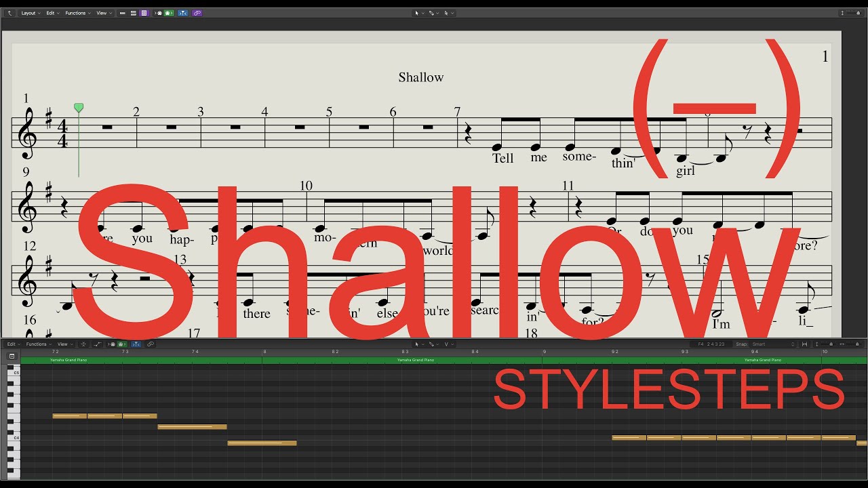Switch the score editor to linear view
The width and height of the screenshot is (868, 488).
pyautogui.click(x=122, y=13)
